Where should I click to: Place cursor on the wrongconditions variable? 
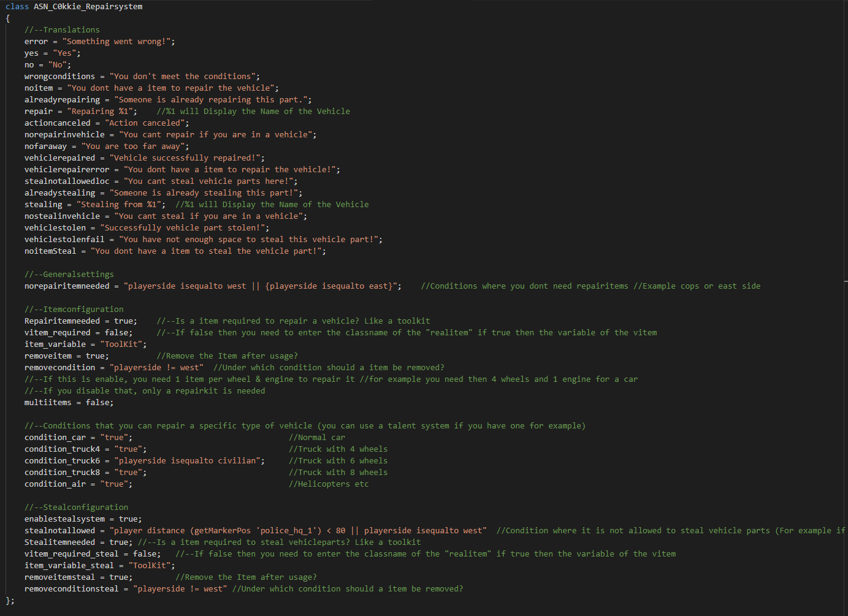pos(59,77)
